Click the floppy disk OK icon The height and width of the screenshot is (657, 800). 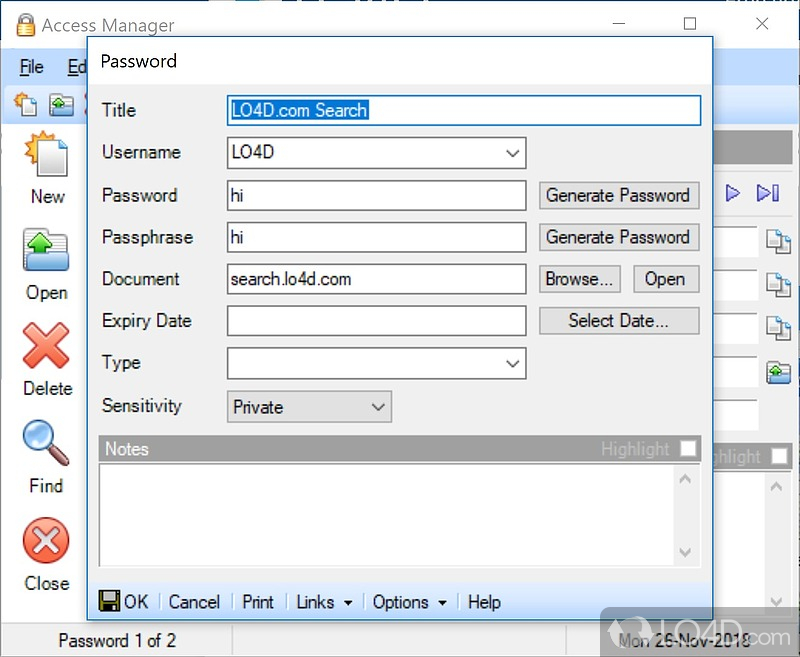tap(109, 601)
